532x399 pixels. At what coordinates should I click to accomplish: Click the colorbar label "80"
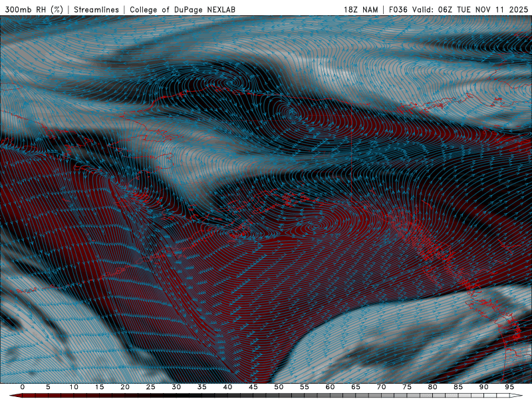(432, 387)
